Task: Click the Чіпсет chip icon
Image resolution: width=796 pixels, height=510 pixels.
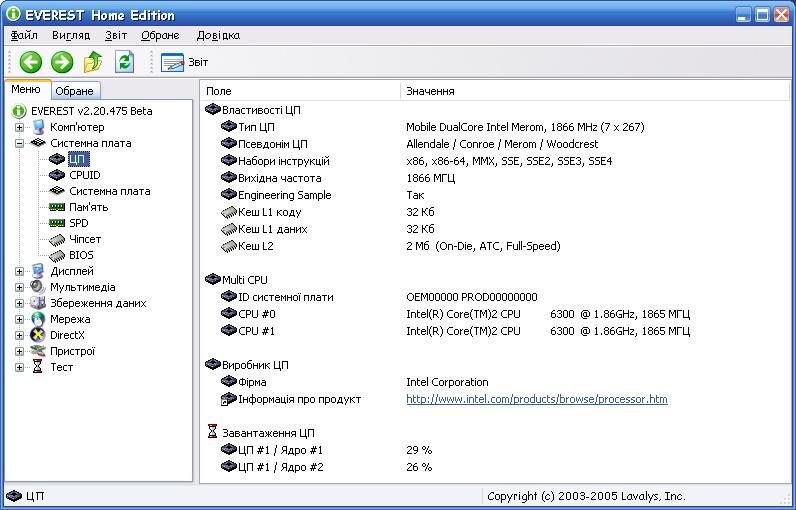Action: coord(57,240)
